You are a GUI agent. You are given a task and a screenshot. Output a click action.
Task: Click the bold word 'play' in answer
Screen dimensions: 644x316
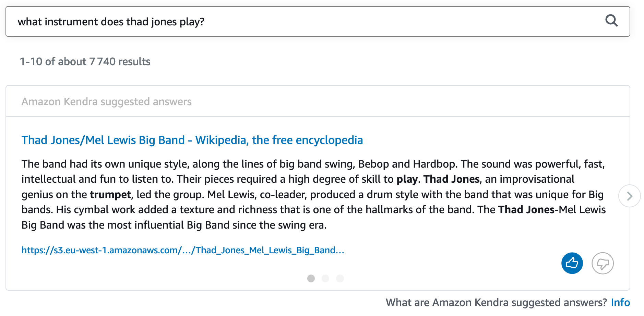[407, 179]
